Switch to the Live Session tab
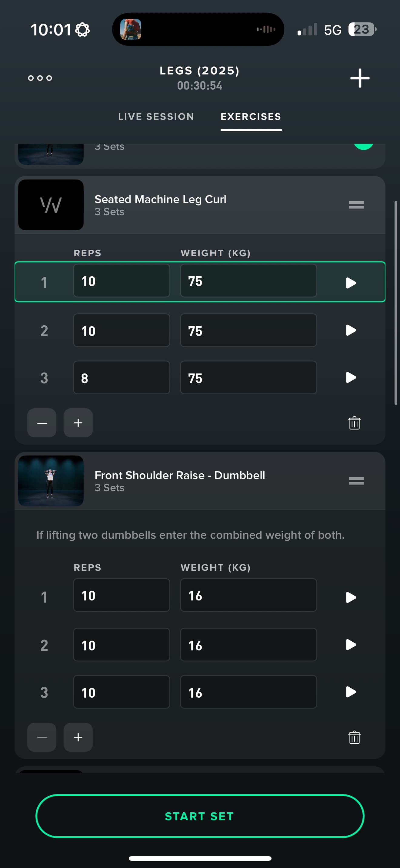The height and width of the screenshot is (868, 400). (x=156, y=117)
